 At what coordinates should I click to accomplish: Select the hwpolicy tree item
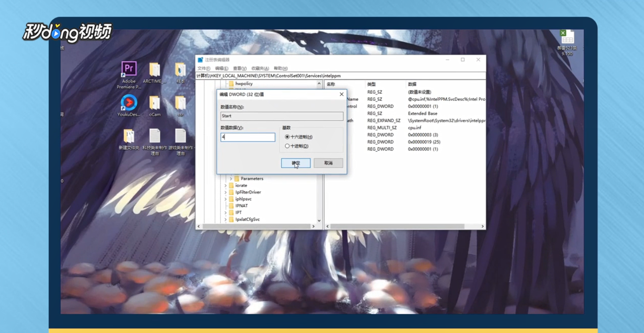coord(244,84)
